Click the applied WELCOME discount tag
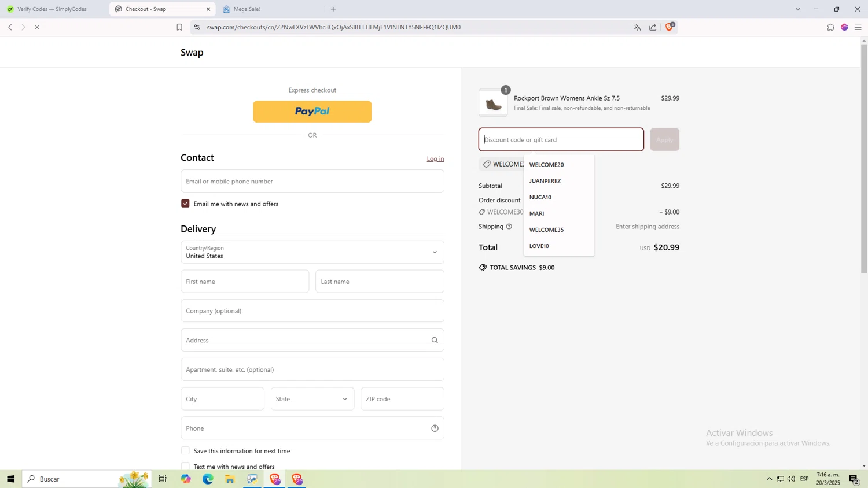Screen dimensions: 868x488 (x=502, y=164)
